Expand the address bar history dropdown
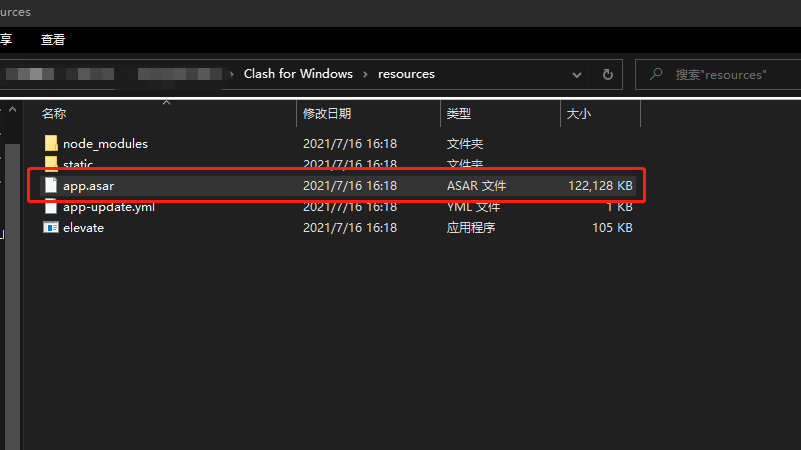 tap(577, 75)
